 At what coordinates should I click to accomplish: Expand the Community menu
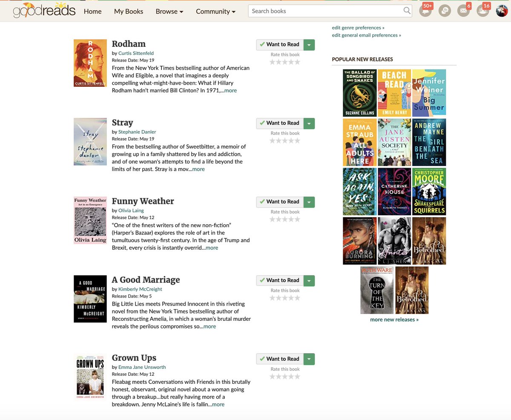pyautogui.click(x=215, y=11)
